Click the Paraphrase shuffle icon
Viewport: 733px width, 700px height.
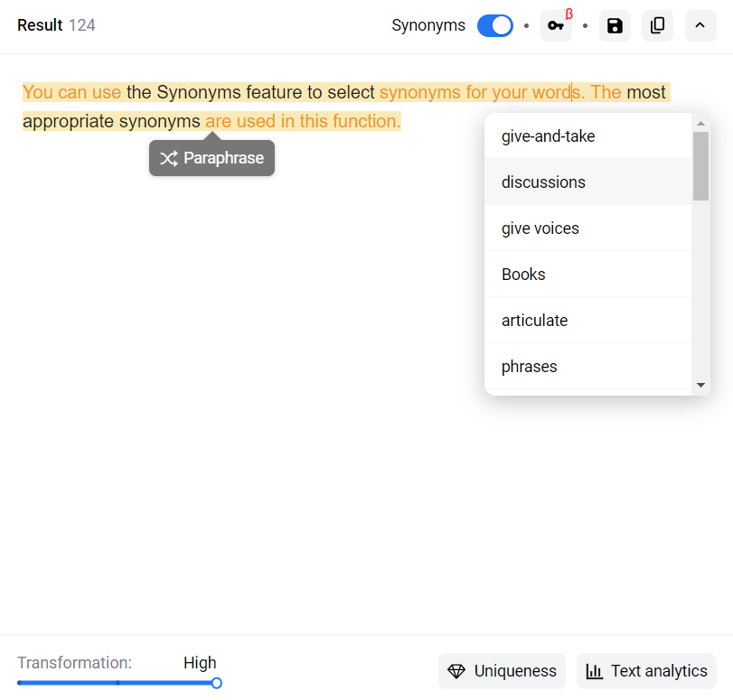[x=168, y=159]
